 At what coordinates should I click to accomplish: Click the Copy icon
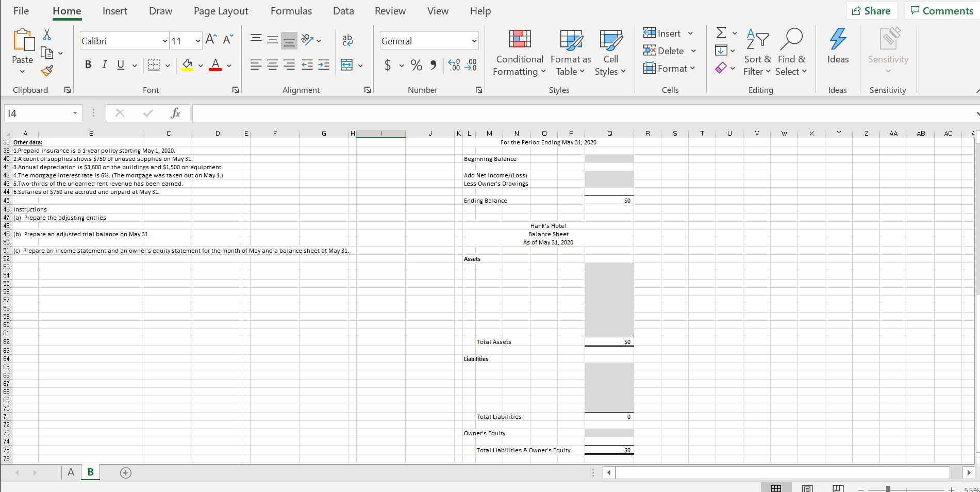[47, 53]
